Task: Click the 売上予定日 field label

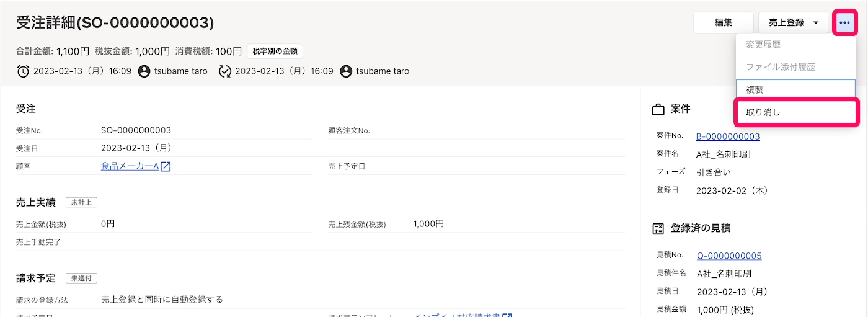Action: click(347, 167)
